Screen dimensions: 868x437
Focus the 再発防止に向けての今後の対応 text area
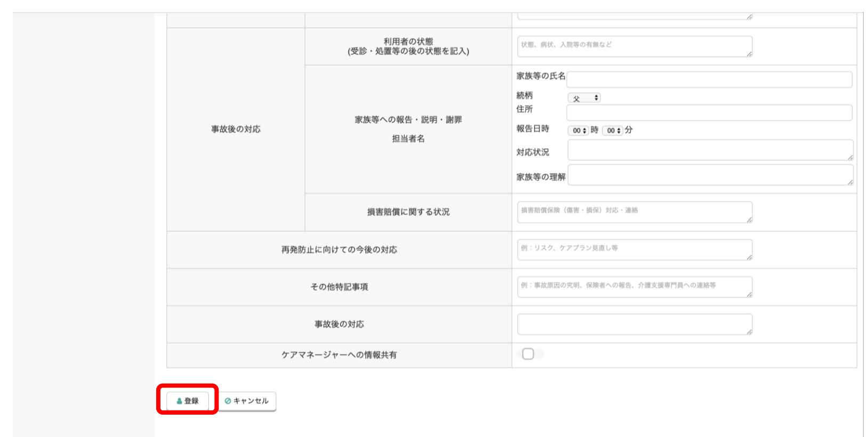point(634,249)
